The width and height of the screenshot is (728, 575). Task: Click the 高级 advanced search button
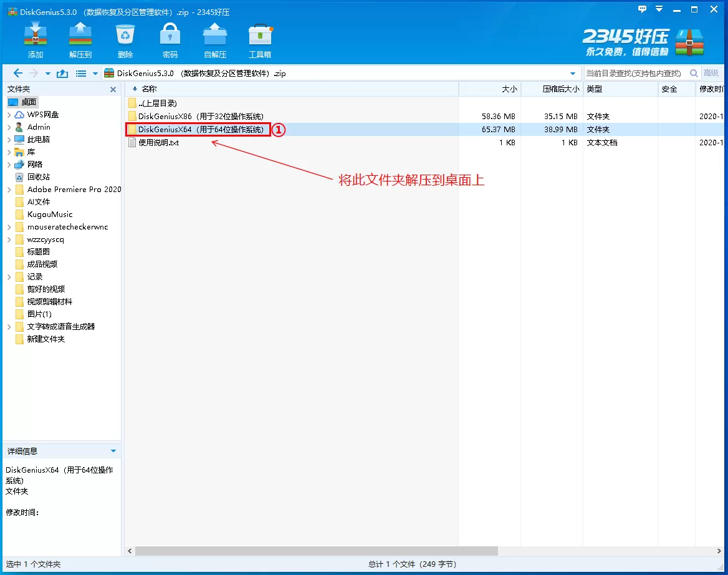point(711,74)
